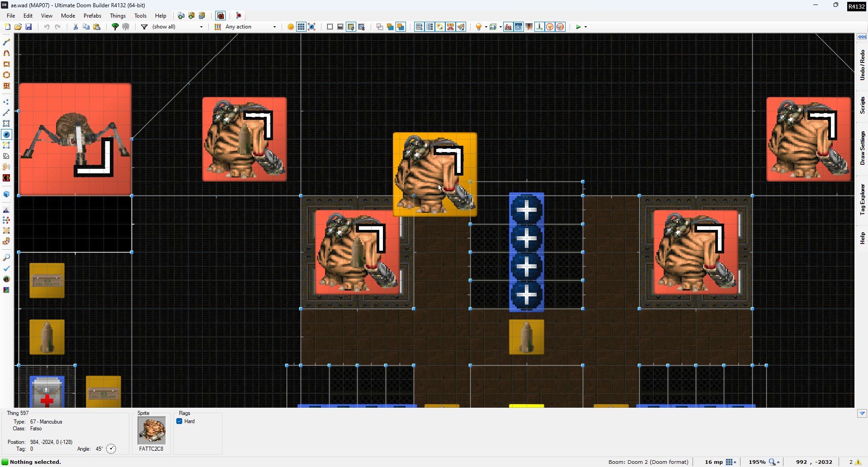
Task: Open the Mode menu
Action: click(68, 15)
